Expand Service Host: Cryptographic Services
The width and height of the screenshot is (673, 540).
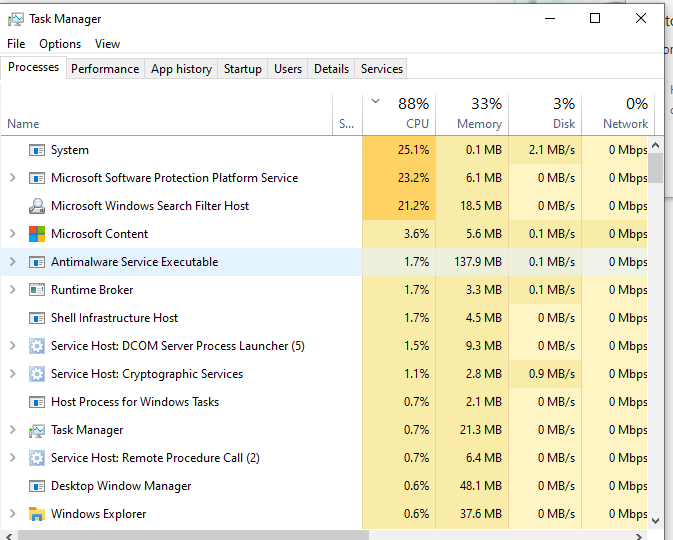click(x=12, y=374)
